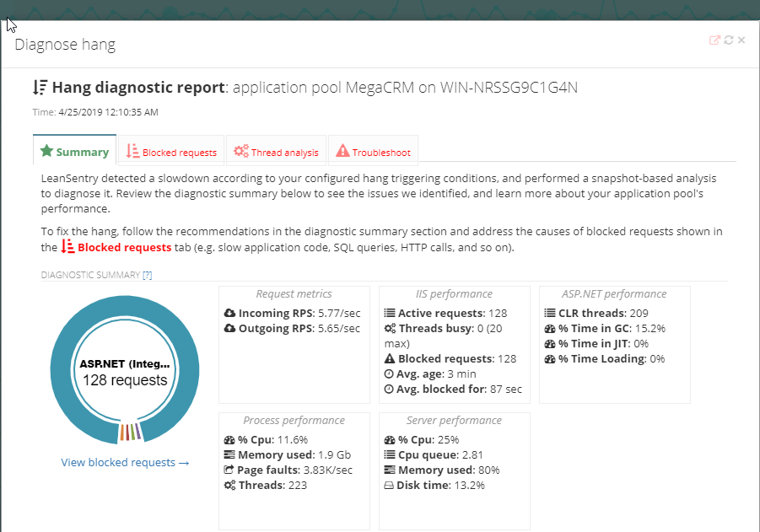Click the Incoming RPS cloud icon
Image resolution: width=760 pixels, height=532 pixels.
pyautogui.click(x=229, y=313)
